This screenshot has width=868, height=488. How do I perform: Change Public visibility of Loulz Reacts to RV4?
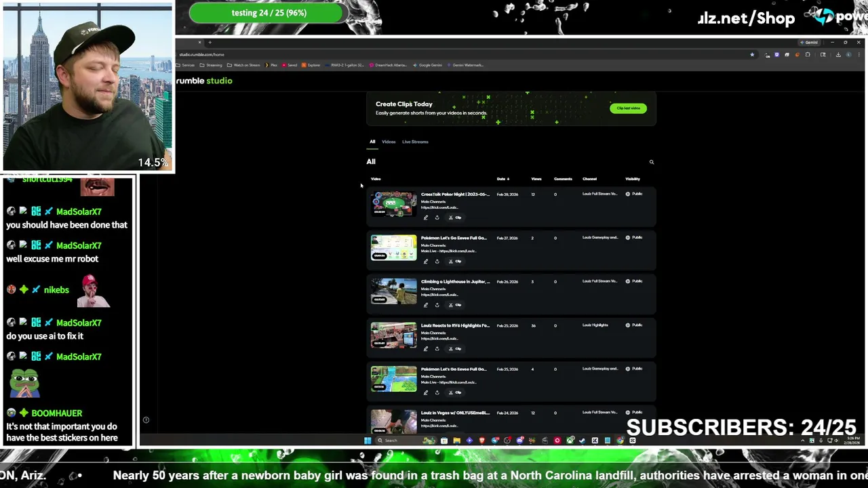click(x=634, y=325)
